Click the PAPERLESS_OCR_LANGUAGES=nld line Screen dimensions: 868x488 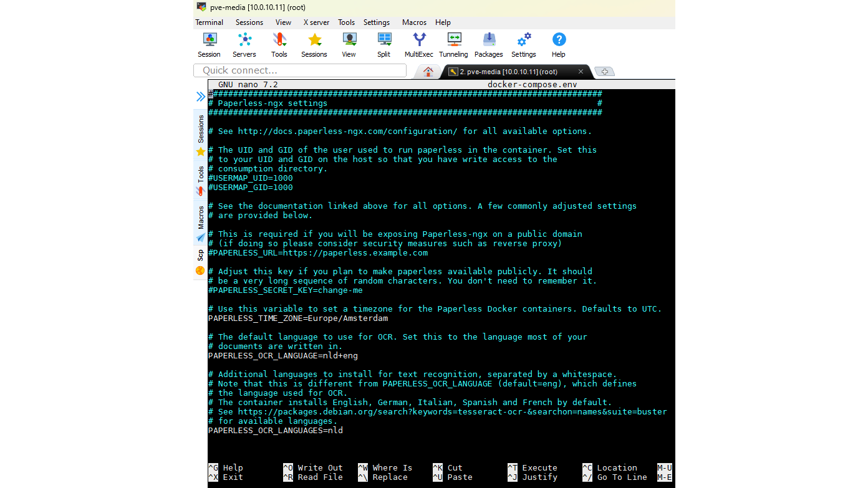[x=276, y=431]
